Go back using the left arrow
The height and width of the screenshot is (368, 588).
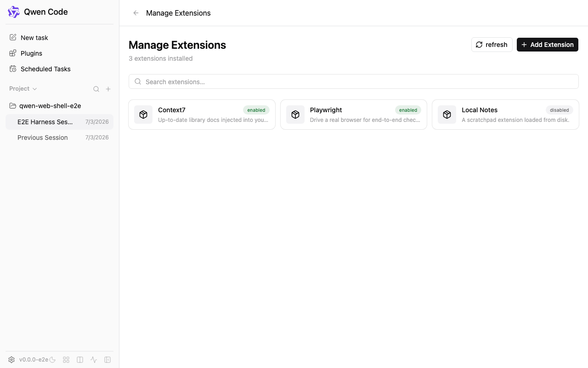click(x=136, y=13)
